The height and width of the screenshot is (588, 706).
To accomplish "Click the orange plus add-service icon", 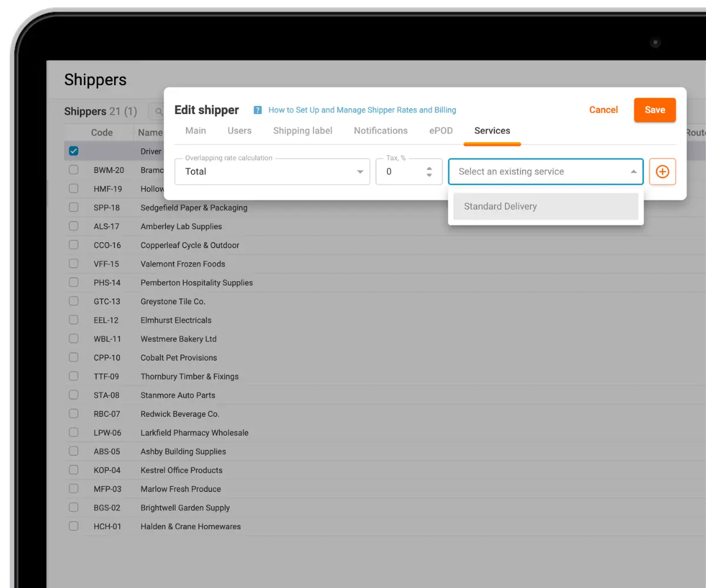I will pyautogui.click(x=662, y=172).
